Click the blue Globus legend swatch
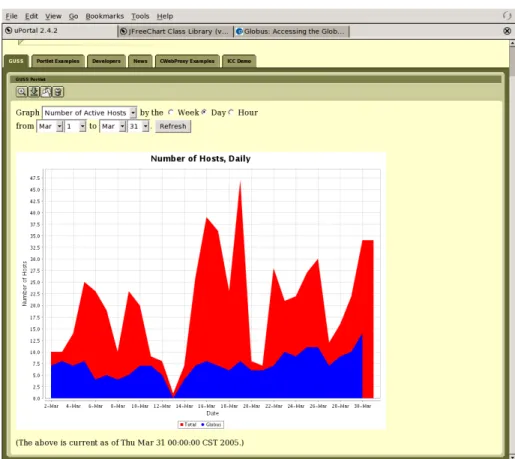 pos(203,424)
